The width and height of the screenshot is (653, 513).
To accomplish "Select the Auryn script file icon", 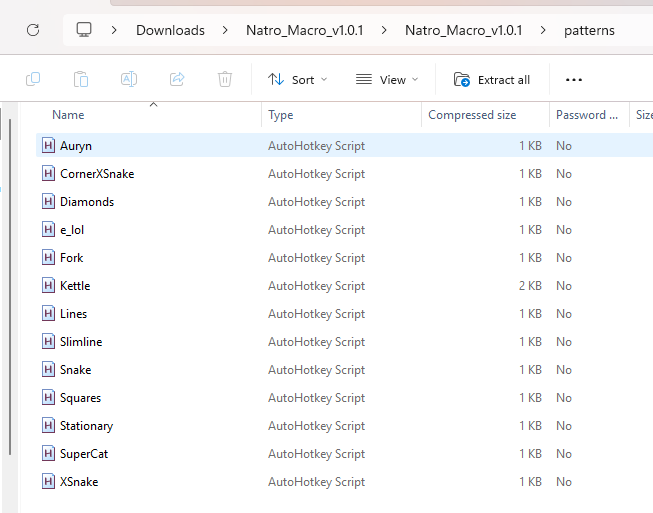I will coord(48,145).
